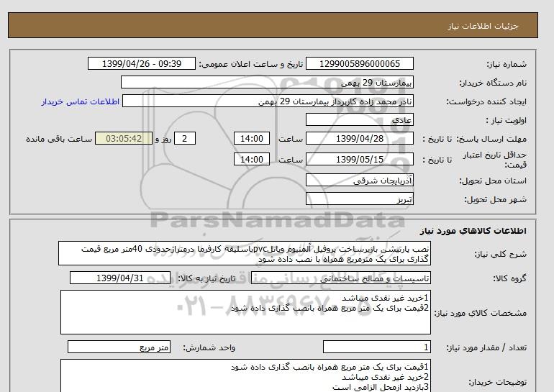Click the روز و text beside the countdown
Viewport: 554px width, 392px height.
163,139
